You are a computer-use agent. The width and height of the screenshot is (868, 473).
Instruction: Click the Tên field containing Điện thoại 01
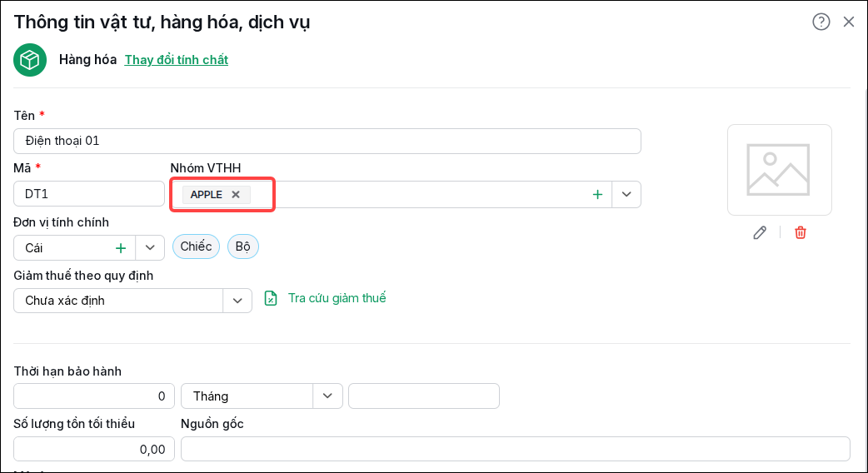pos(327,141)
